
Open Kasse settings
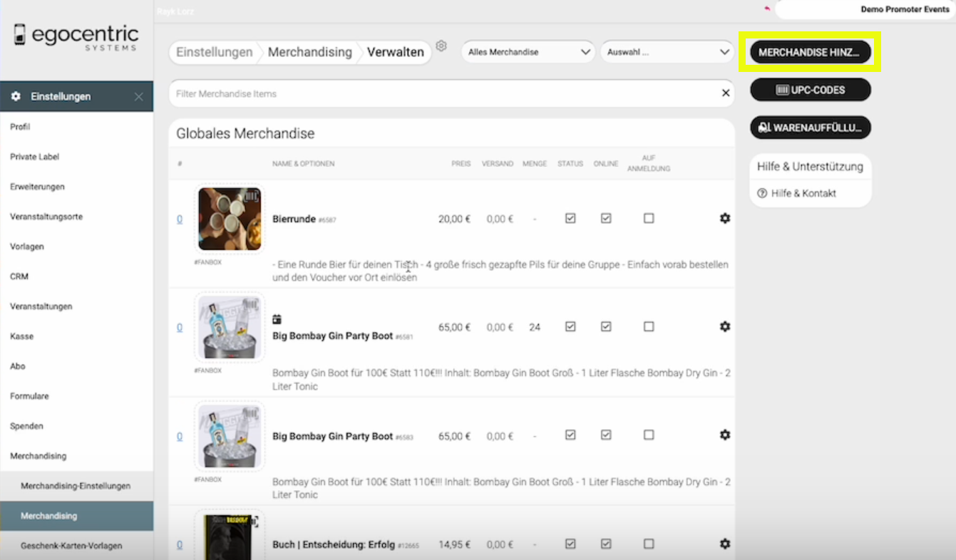21,336
